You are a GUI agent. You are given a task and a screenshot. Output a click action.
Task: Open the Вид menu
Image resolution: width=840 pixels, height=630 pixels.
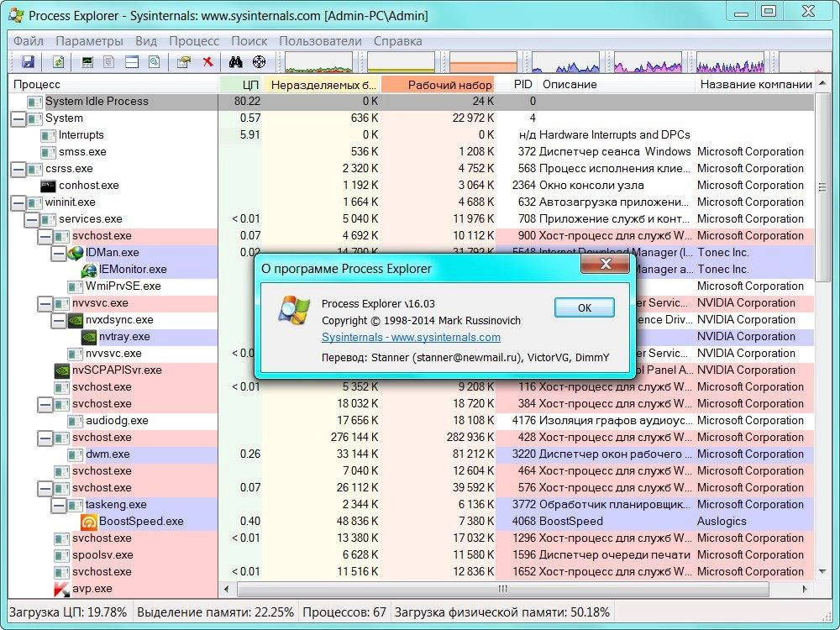point(146,41)
